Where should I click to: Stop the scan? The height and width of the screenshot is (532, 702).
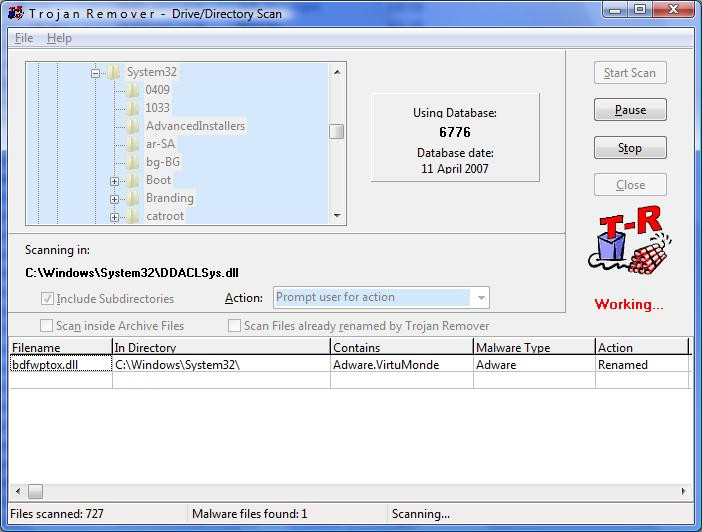point(630,148)
